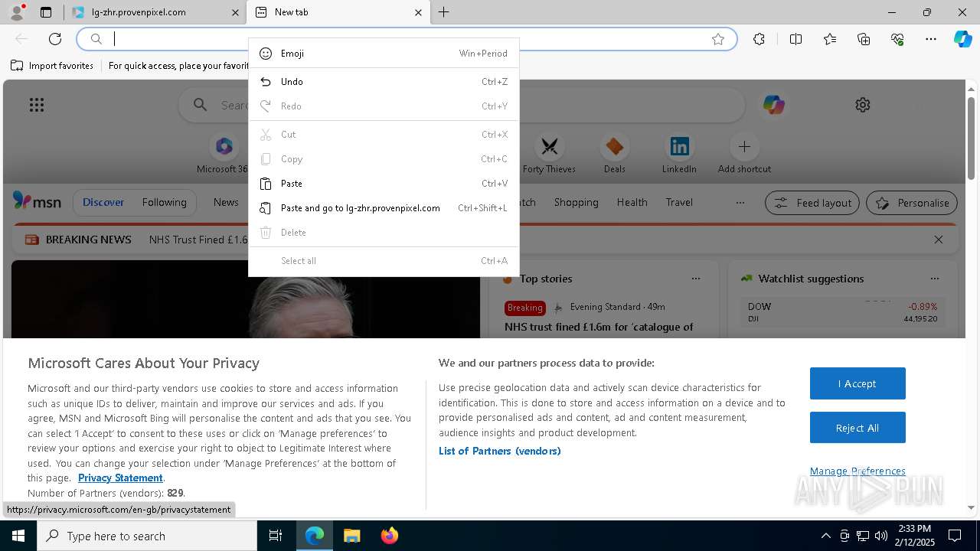This screenshot has width=980, height=551.
Task: Switch to the lg-zhr.provenpixel.com tab
Action: click(155, 12)
